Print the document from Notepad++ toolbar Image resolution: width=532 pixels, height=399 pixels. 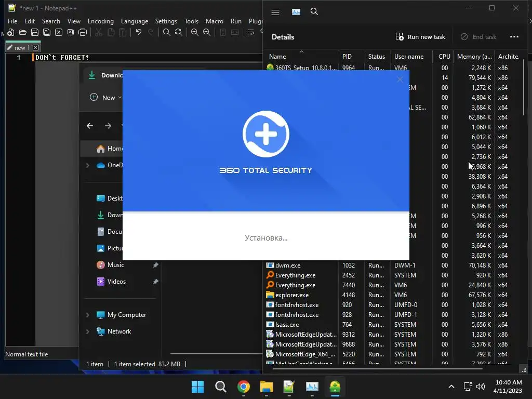point(83,32)
